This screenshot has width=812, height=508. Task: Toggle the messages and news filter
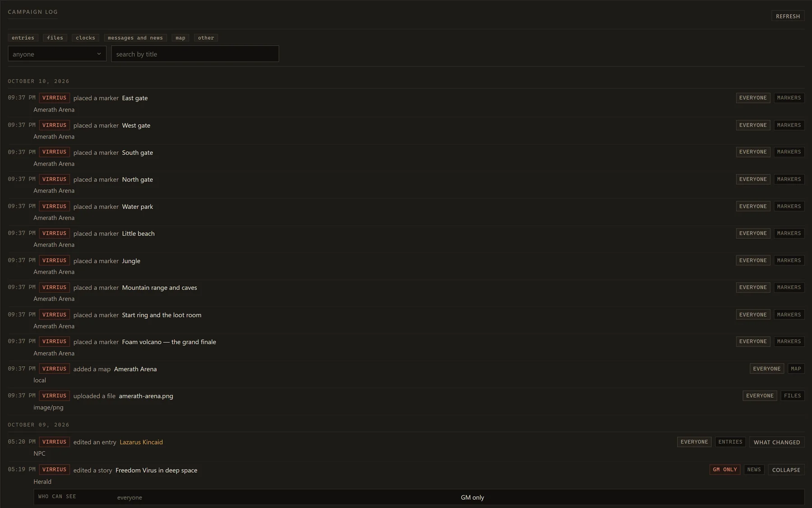(135, 38)
